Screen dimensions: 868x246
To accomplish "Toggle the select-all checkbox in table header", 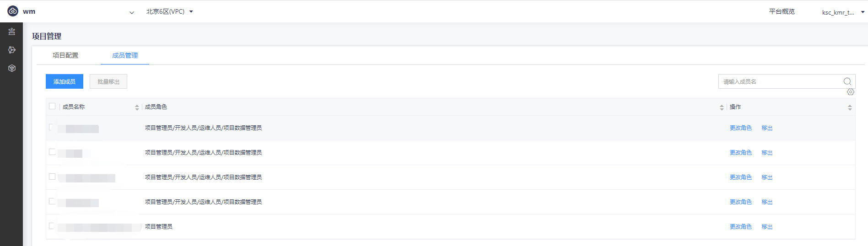I will pos(52,106).
